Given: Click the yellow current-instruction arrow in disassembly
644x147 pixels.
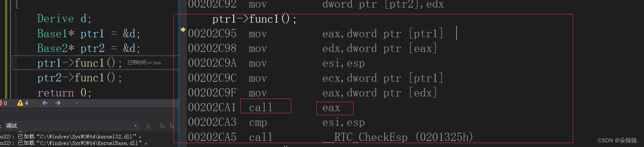Looking at the screenshot, I should click(183, 29).
